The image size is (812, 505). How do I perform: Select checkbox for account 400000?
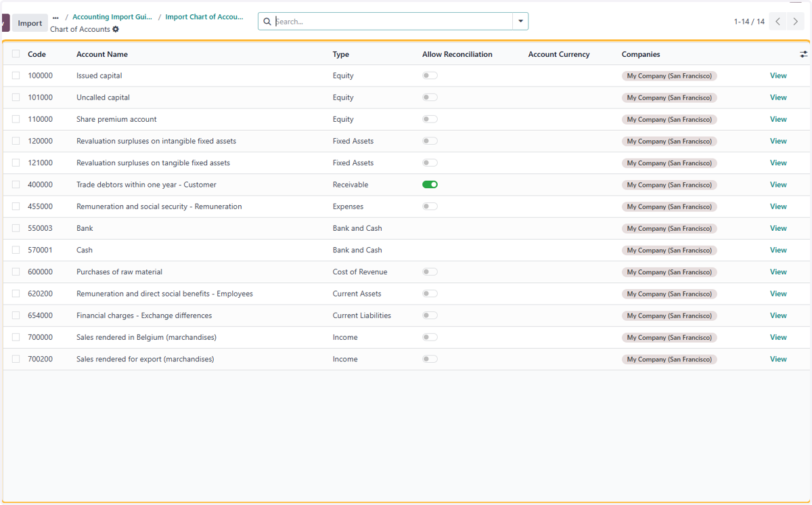[16, 185]
